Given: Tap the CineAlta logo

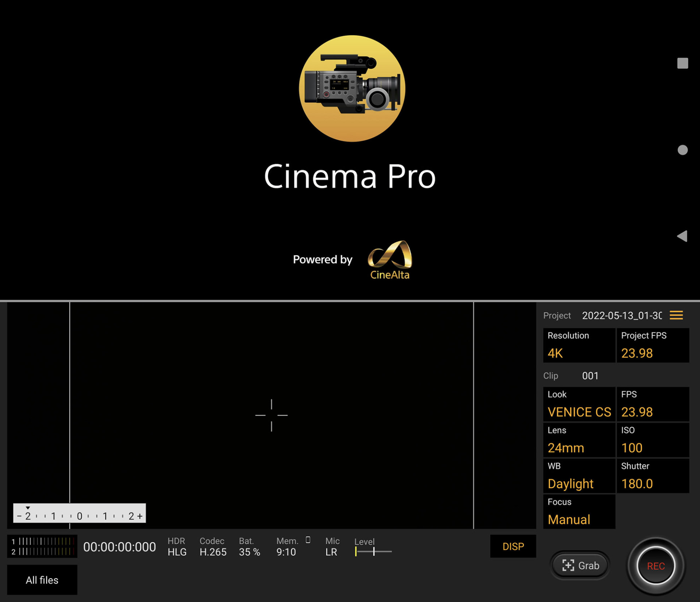Looking at the screenshot, I should tap(390, 260).
